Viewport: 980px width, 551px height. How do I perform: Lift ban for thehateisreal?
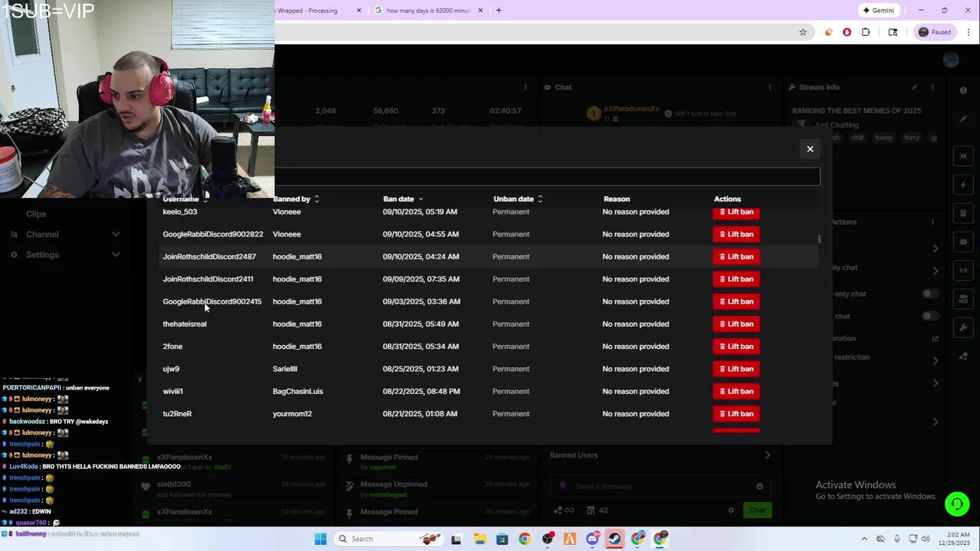[x=736, y=324]
